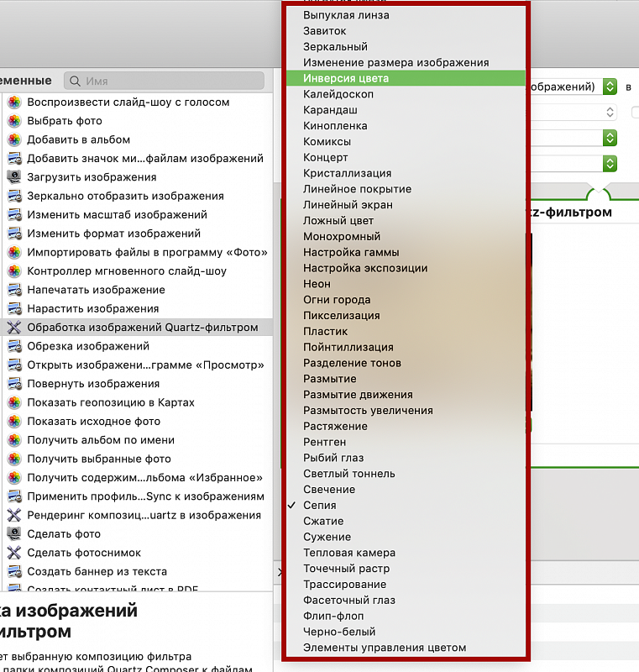This screenshot has width=639, height=672.
Task: Click the Photos icon beside Выбрать фото
Action: pos(14,121)
